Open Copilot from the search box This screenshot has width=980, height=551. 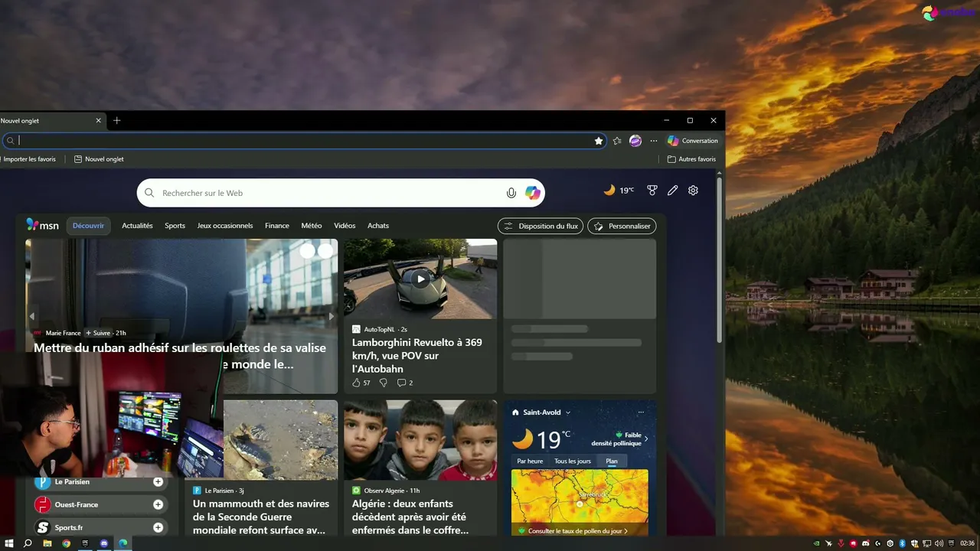coord(533,193)
